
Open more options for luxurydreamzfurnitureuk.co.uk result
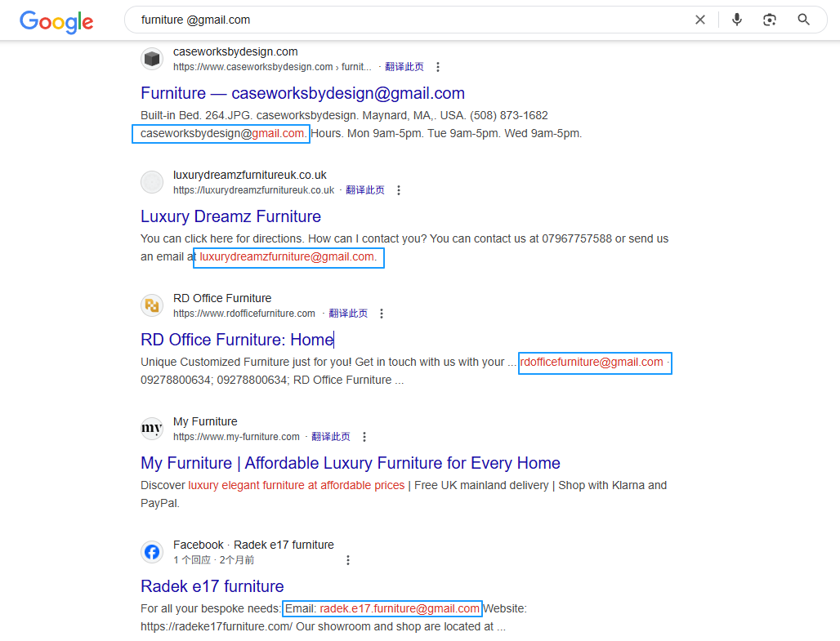399,190
